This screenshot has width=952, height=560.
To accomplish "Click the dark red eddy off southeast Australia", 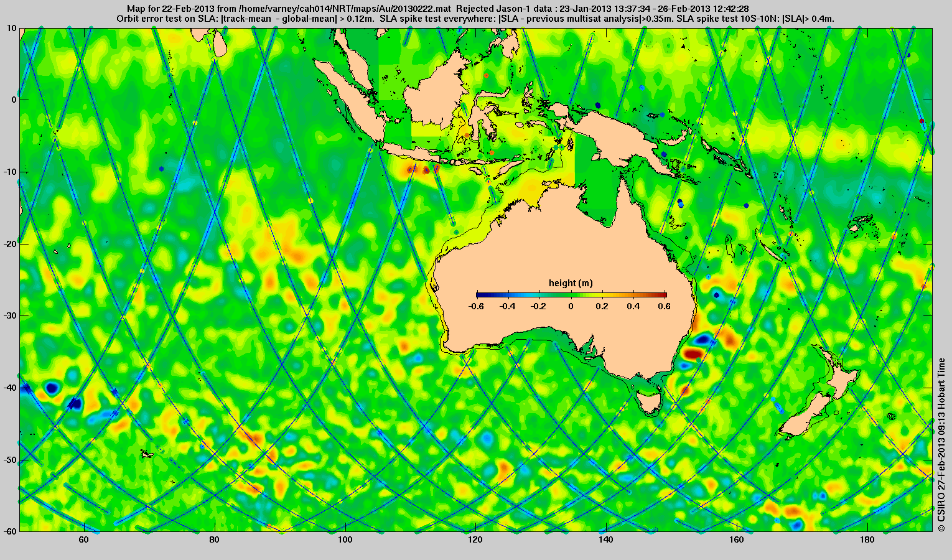I will 693,353.
